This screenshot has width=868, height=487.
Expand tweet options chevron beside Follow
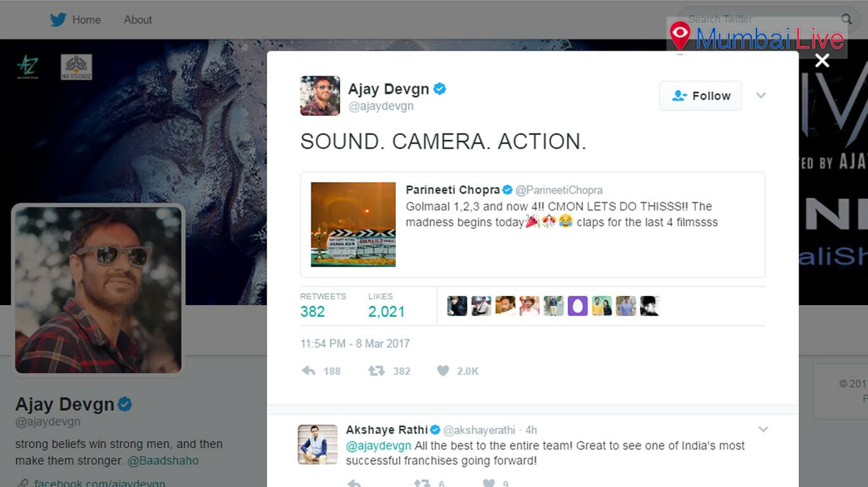[761, 95]
